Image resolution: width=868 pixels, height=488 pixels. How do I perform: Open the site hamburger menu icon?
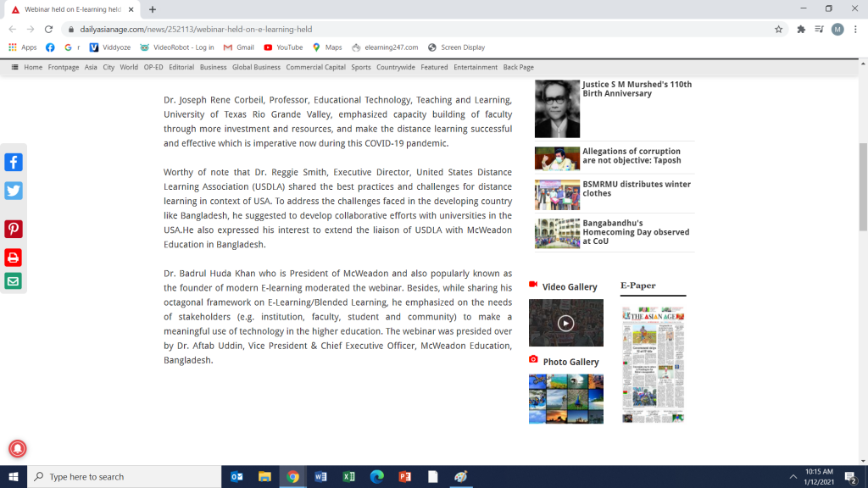[15, 67]
